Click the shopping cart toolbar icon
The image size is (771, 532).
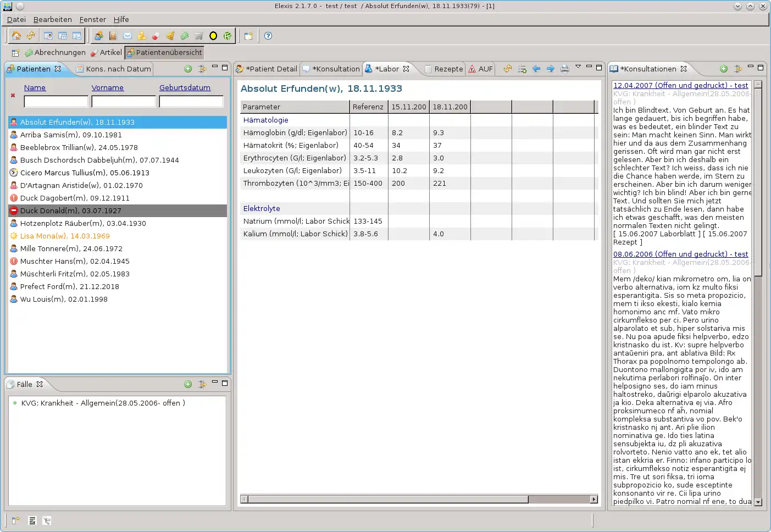[x=199, y=36]
